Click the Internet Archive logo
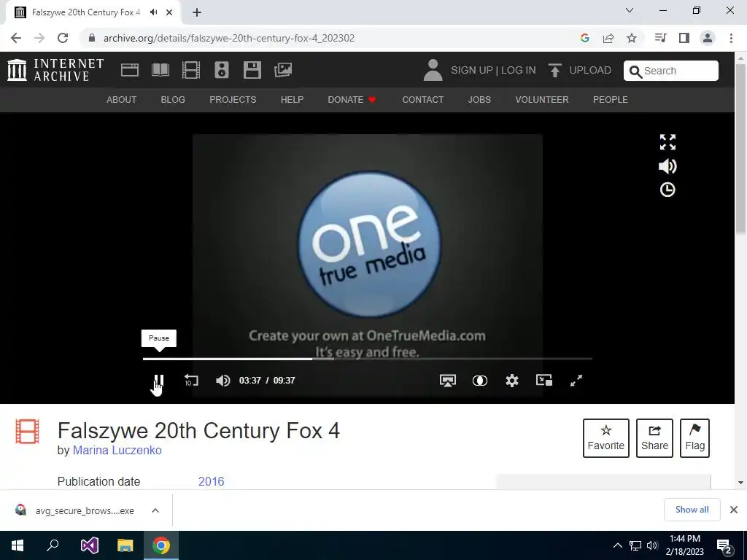Viewport: 747px width, 560px height. [x=55, y=70]
